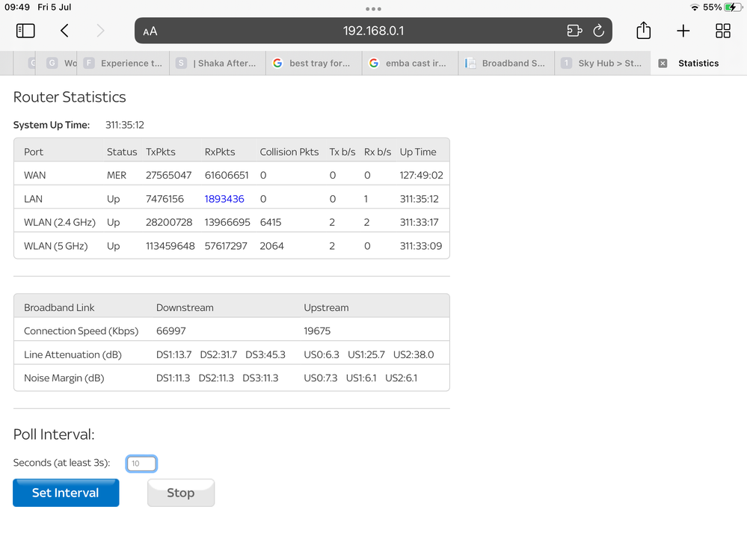Click the poll interval seconds field
The width and height of the screenshot is (747, 560).
pyautogui.click(x=141, y=464)
